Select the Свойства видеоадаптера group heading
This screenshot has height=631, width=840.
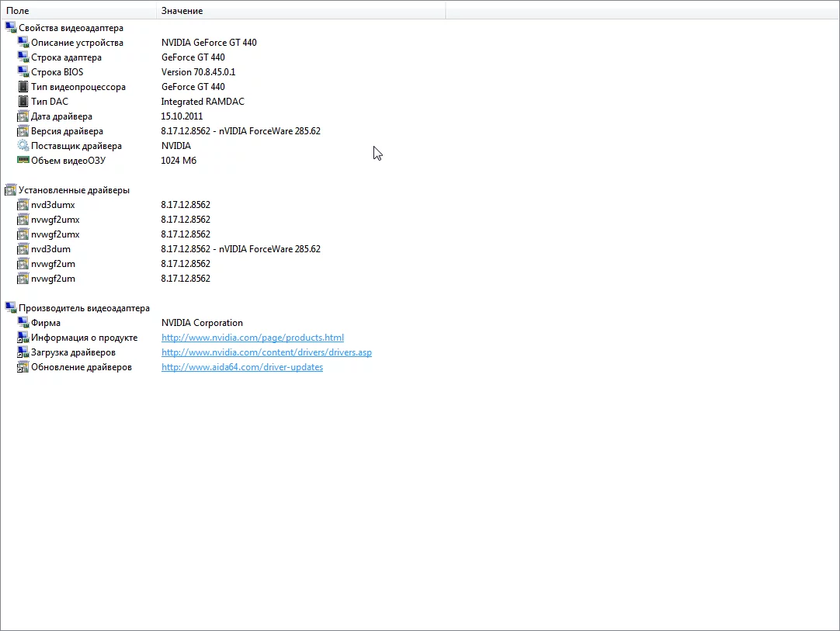71,28
